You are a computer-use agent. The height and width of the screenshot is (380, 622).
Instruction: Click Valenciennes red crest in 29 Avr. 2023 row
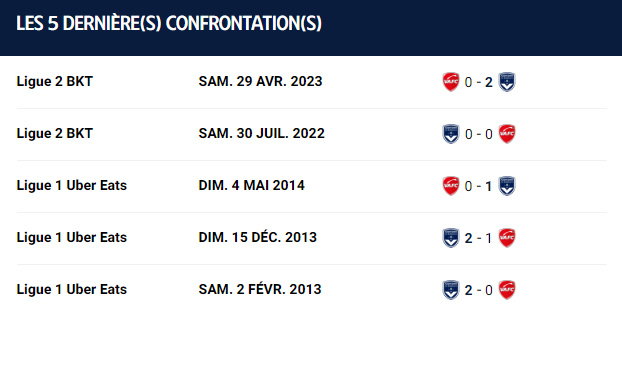[x=451, y=82]
